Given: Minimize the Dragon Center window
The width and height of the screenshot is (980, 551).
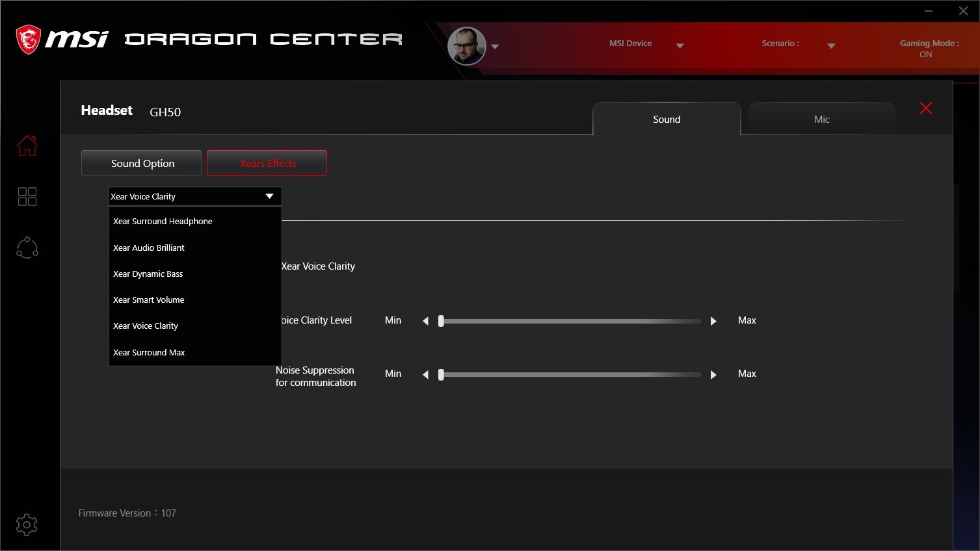Looking at the screenshot, I should click(x=929, y=10).
